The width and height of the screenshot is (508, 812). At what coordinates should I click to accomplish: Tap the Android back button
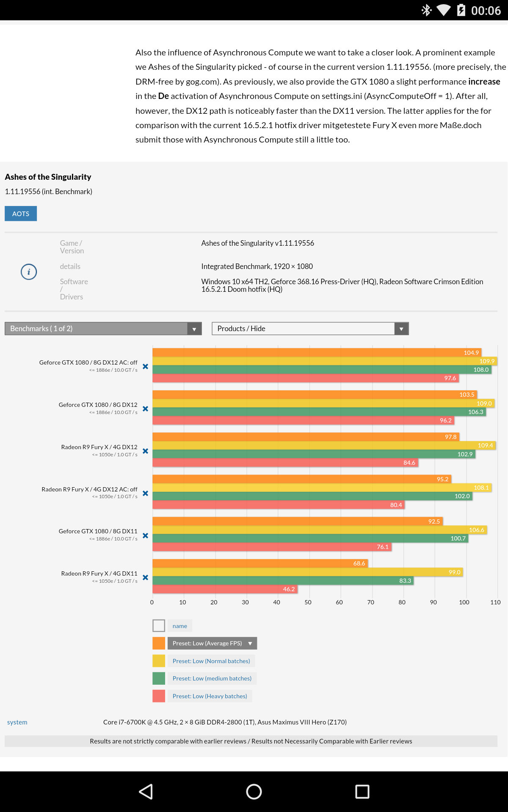pos(146,791)
